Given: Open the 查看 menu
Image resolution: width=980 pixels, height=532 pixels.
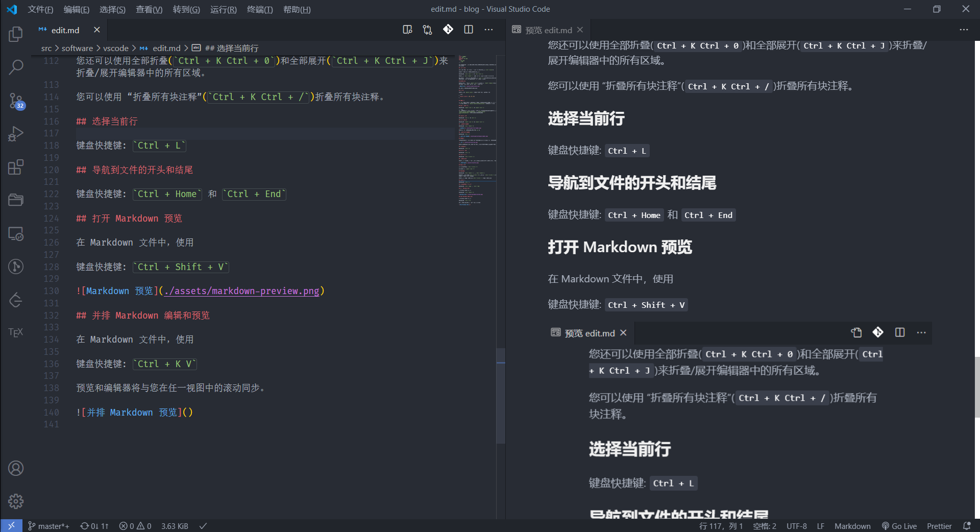Looking at the screenshot, I should coord(149,9).
